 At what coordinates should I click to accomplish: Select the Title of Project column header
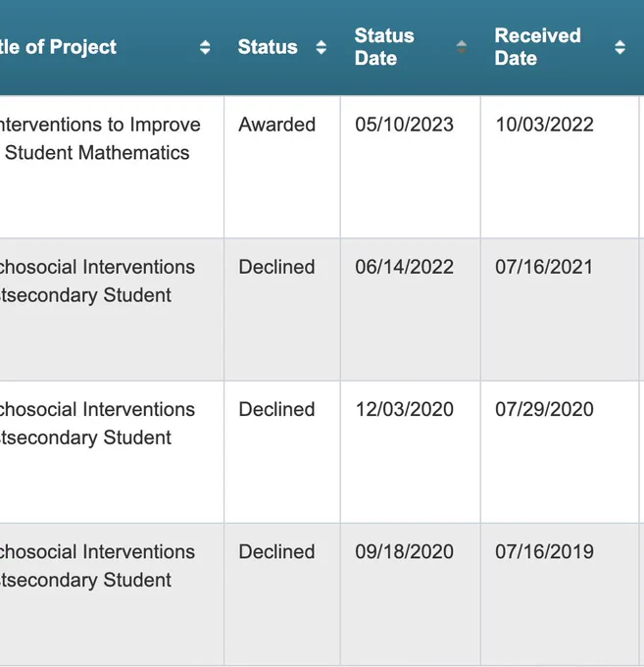58,47
